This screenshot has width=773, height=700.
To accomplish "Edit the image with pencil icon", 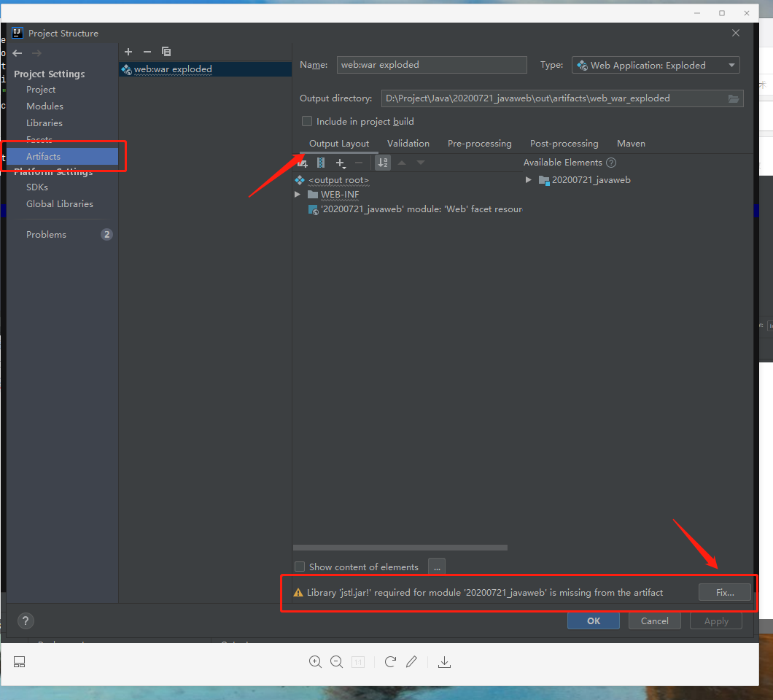I will point(411,661).
